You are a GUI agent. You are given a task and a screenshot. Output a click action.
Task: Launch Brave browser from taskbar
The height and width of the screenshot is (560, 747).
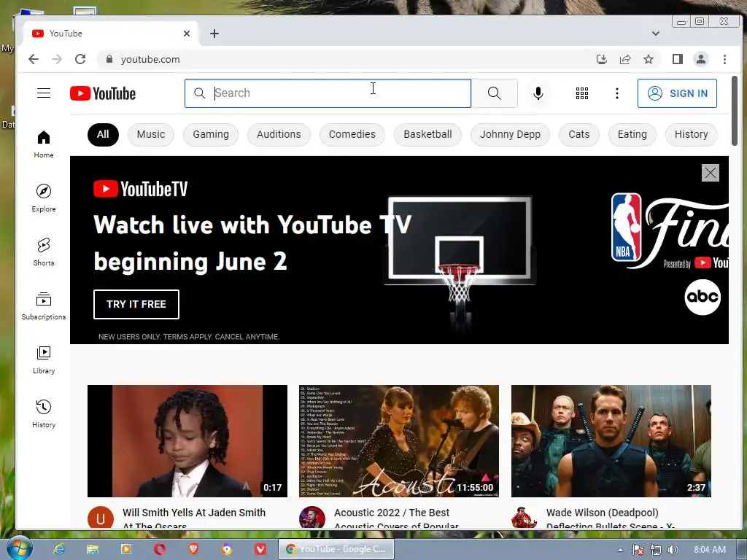click(193, 549)
